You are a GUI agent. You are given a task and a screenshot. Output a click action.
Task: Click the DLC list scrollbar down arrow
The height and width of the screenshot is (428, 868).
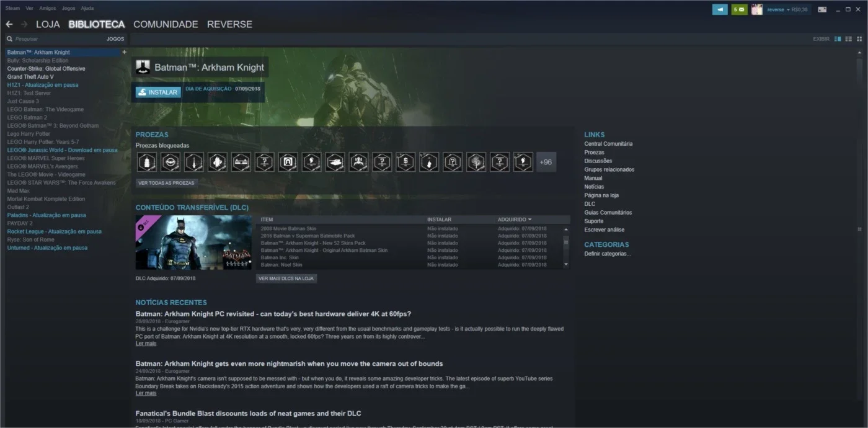565,264
